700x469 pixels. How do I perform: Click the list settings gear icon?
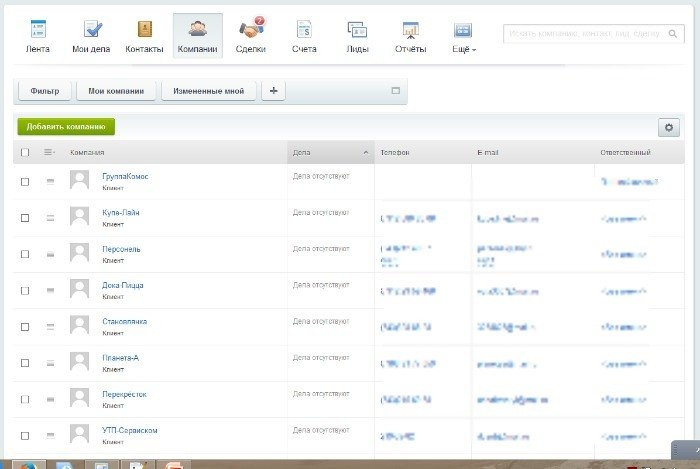tap(669, 127)
